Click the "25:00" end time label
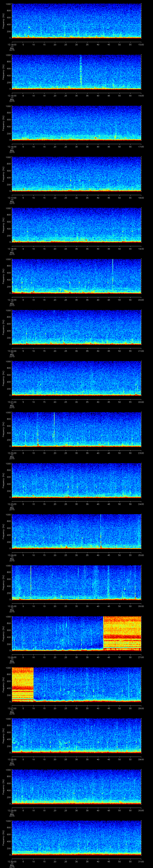Screen dimensions: 153x868 click(x=141, y=555)
